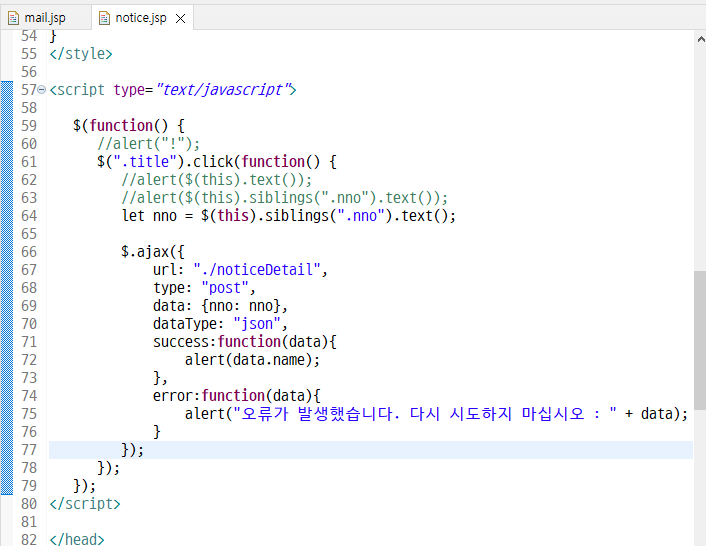Click the success:function(data){ line
706x546 pixels.
[x=244, y=342]
